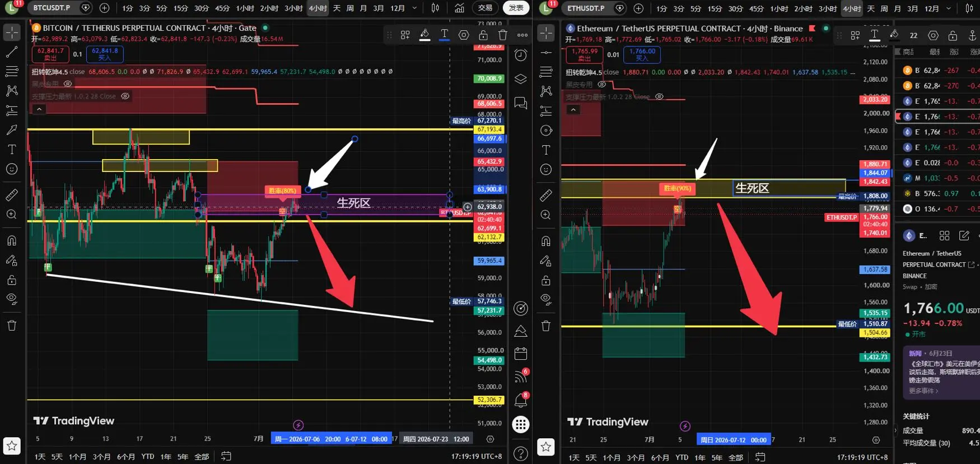980x464 pixels.
Task: Open pattern tools in BTC chart sidebar
Action: click(x=12, y=91)
